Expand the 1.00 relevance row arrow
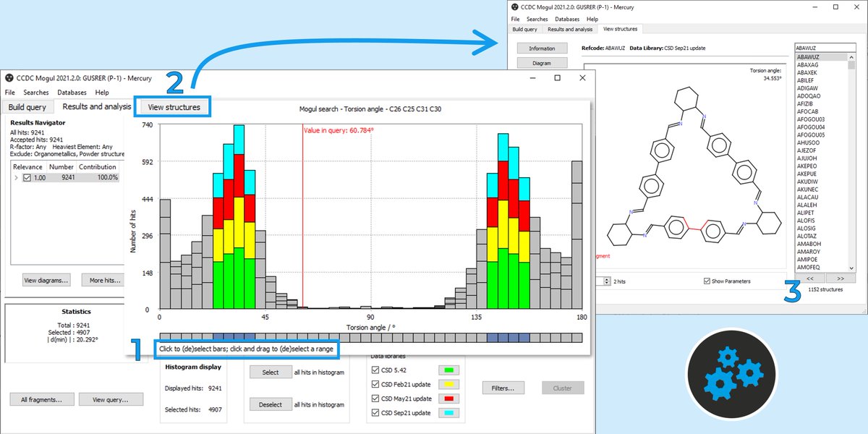 pyautogui.click(x=16, y=177)
